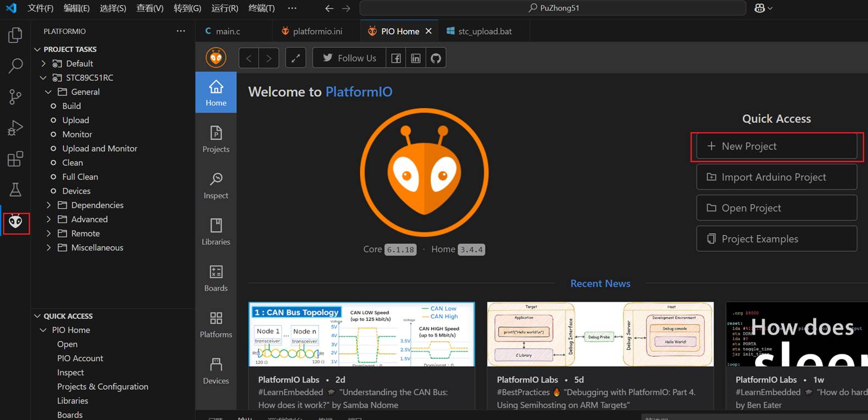Go forward in PIO Home navigation

point(269,58)
